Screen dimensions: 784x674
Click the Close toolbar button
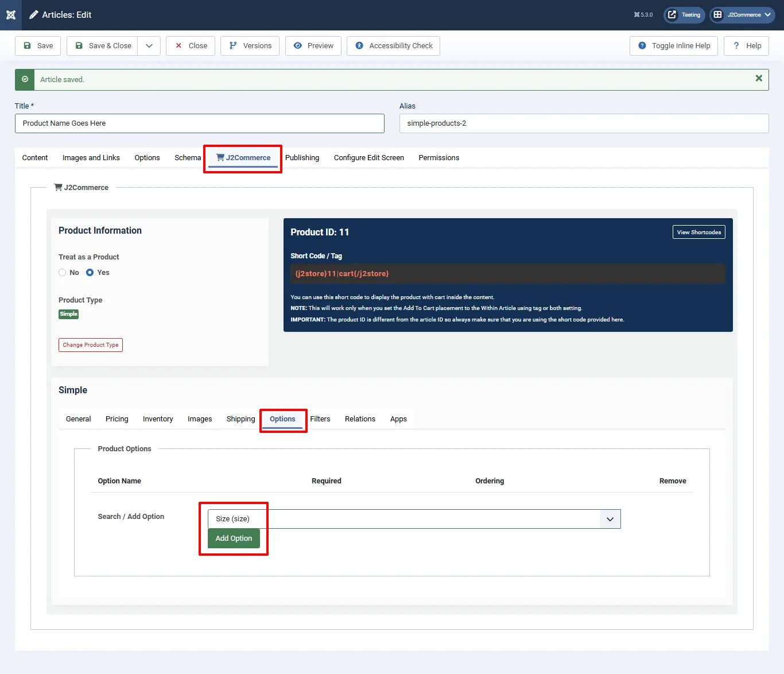pyautogui.click(x=191, y=46)
